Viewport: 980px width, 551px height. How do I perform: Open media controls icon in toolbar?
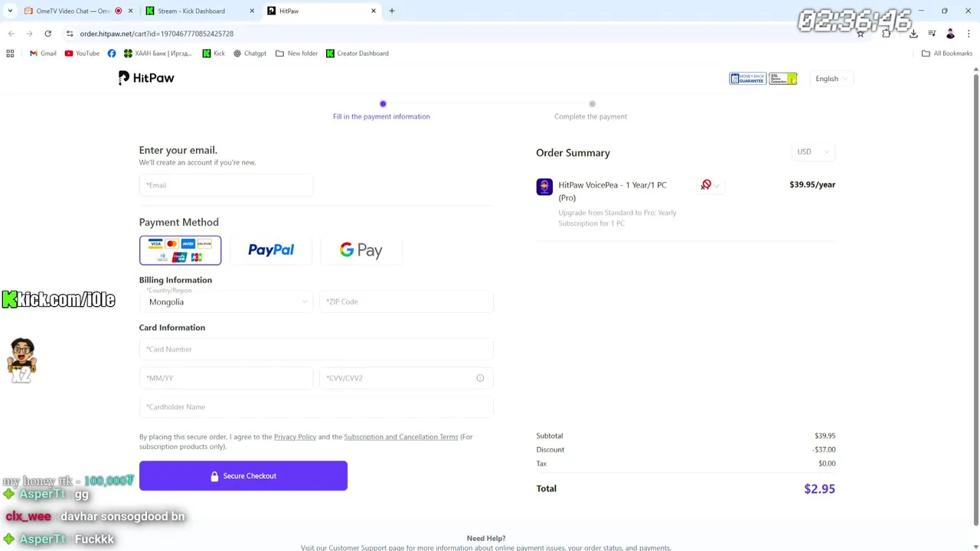click(x=932, y=34)
